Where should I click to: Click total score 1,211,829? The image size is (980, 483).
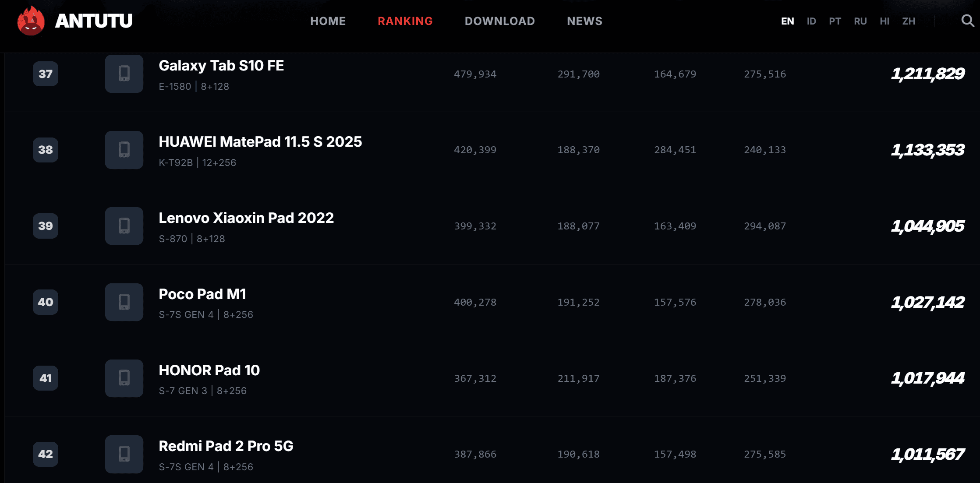[928, 74]
